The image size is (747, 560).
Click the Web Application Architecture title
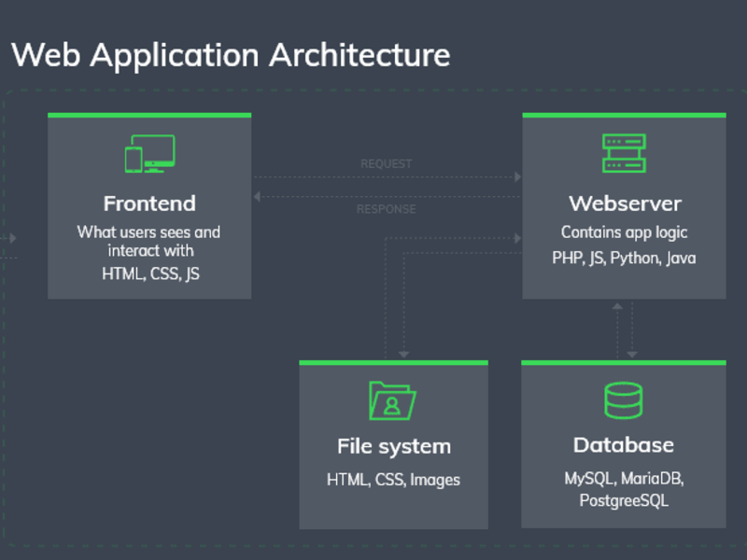(231, 55)
